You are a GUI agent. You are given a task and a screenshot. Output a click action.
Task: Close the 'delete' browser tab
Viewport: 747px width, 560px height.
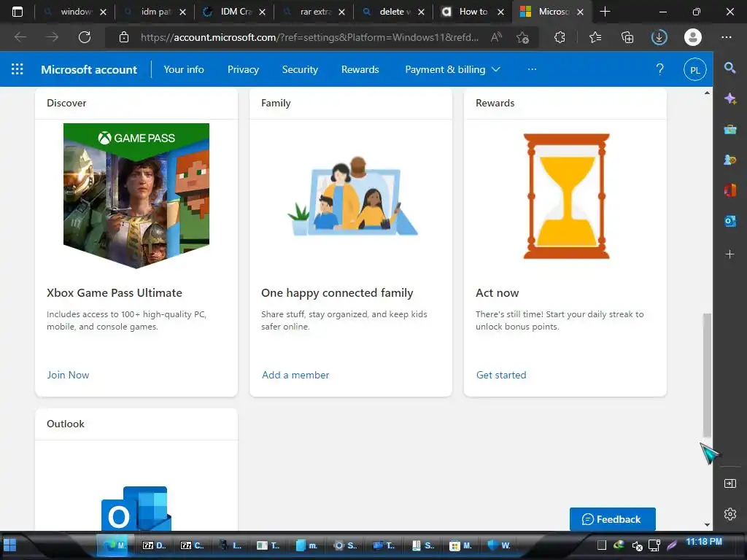[421, 12]
